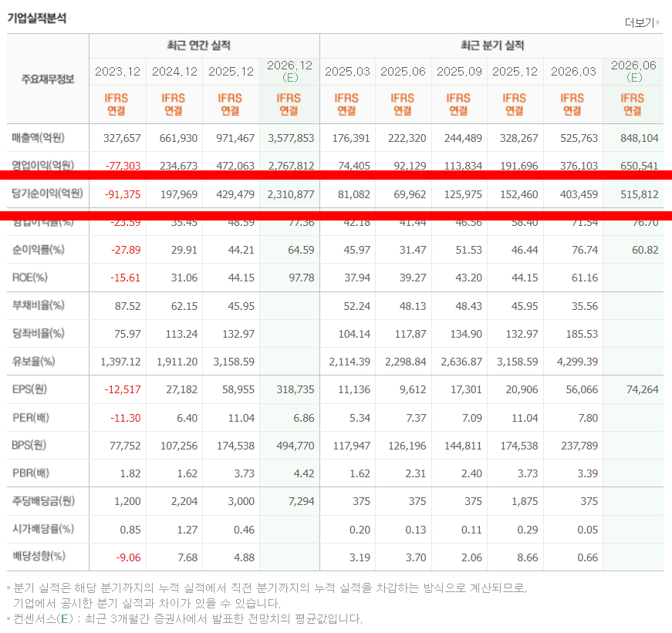This screenshot has height=633, width=672.
Task: Select EPS value -12,517
Action: pos(123,389)
